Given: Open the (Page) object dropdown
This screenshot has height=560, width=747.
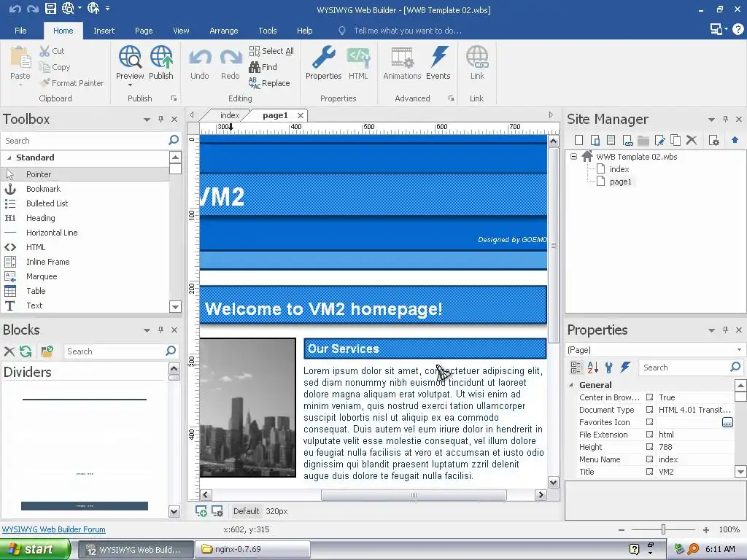Looking at the screenshot, I should 739,349.
